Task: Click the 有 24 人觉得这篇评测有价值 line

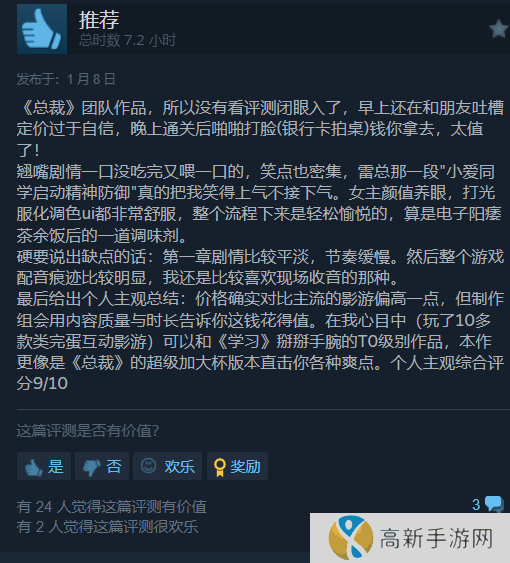Action: [x=112, y=507]
